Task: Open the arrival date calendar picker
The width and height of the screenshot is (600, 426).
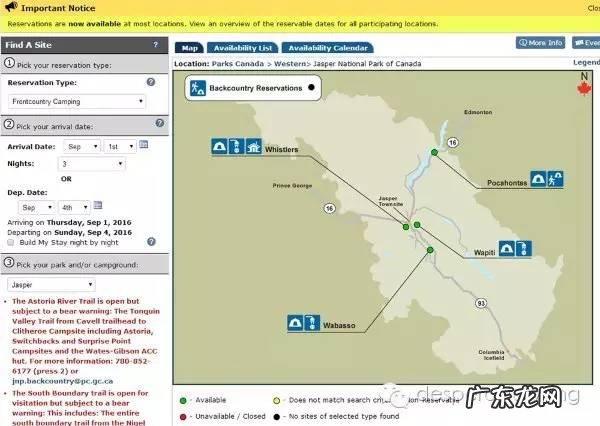Action: coord(144,145)
